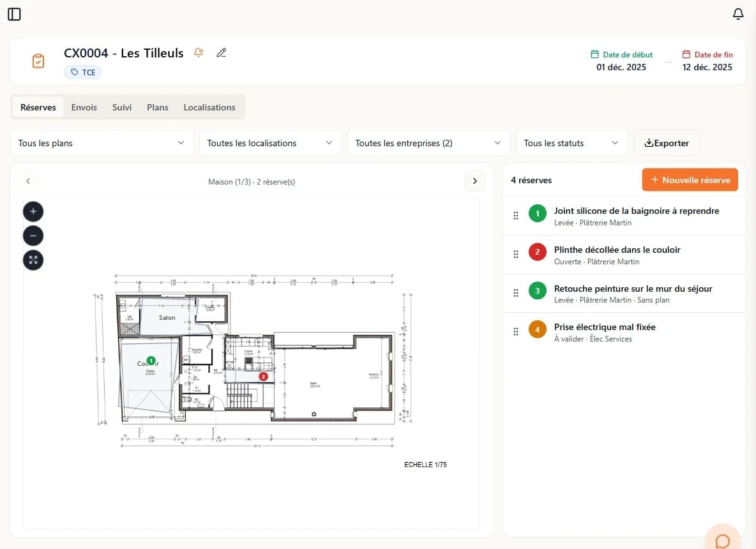Click the Date de début field
Image resolution: width=756 pixels, height=549 pixels.
point(621,61)
